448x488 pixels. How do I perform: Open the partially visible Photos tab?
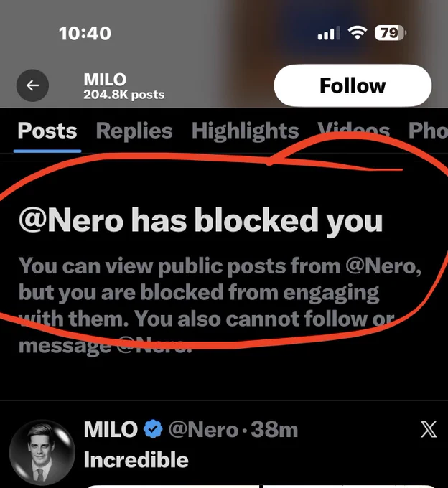pyautogui.click(x=428, y=131)
